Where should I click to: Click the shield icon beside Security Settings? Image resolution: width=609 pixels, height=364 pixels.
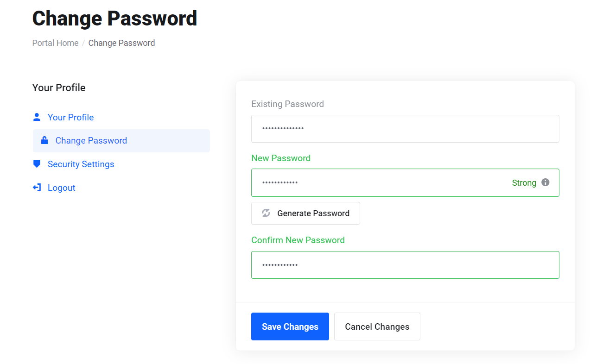(x=37, y=163)
